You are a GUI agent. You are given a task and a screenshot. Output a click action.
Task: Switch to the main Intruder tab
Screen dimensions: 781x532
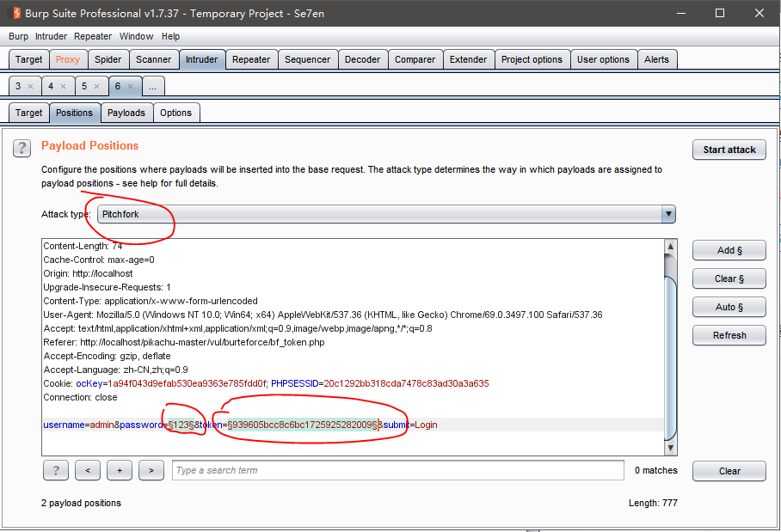pos(202,59)
